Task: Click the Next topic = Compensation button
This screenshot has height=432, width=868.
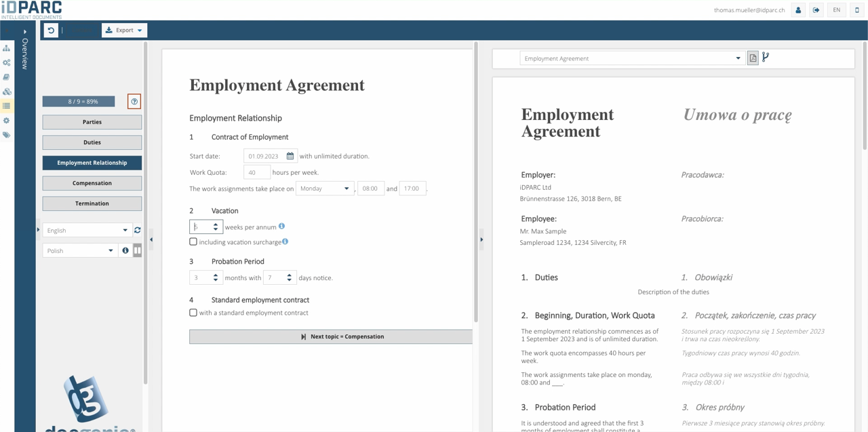Action: coord(331,336)
